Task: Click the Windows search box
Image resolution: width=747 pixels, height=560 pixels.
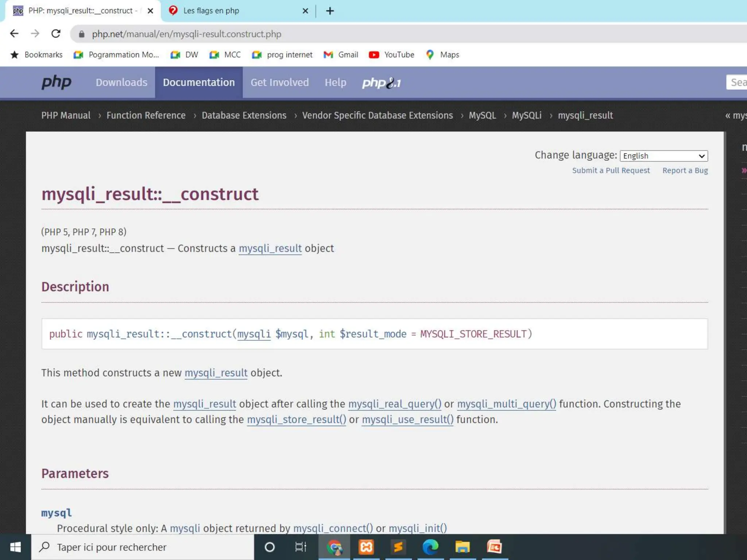Action: [x=142, y=547]
